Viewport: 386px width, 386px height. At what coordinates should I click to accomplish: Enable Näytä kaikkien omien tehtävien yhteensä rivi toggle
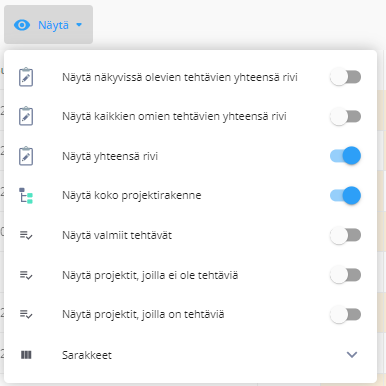pos(345,116)
